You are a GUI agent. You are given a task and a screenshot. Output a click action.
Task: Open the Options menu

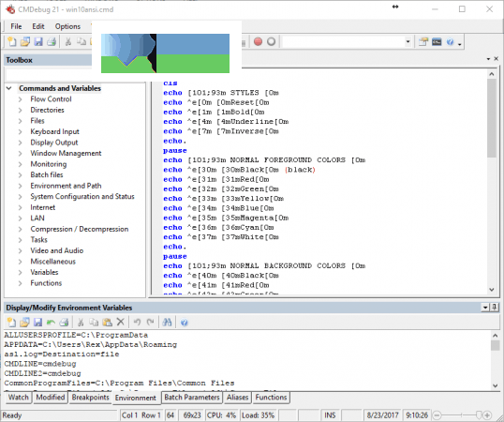pos(67,26)
